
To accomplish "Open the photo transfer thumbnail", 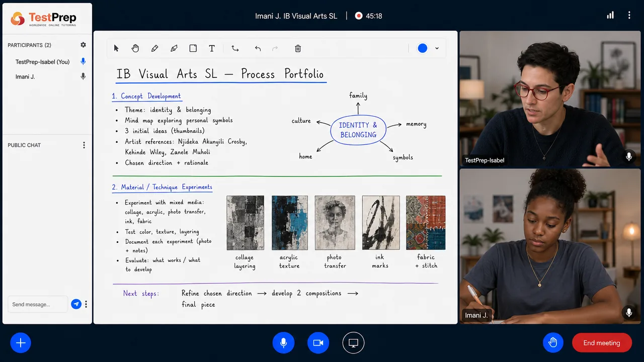I will coord(335,223).
